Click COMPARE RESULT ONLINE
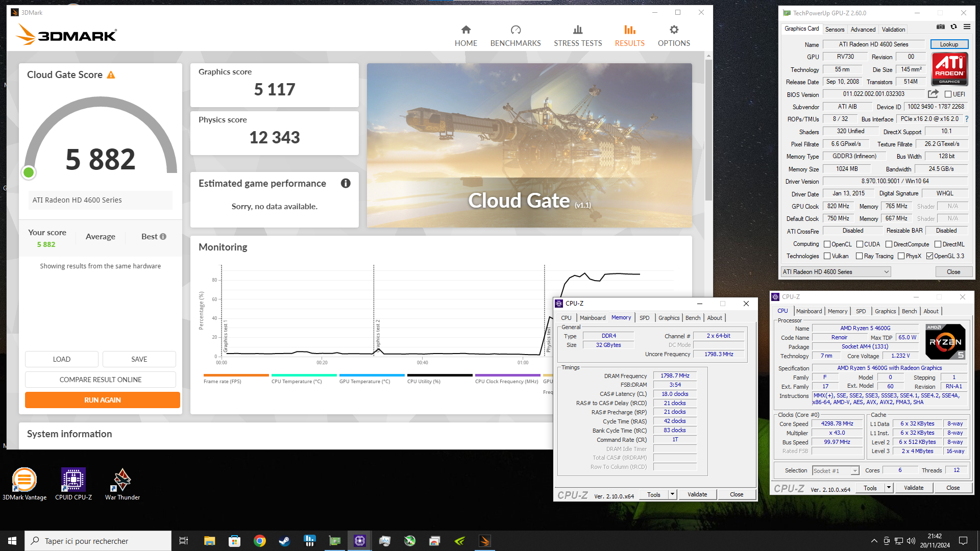This screenshot has width=980, height=551. coord(101,380)
